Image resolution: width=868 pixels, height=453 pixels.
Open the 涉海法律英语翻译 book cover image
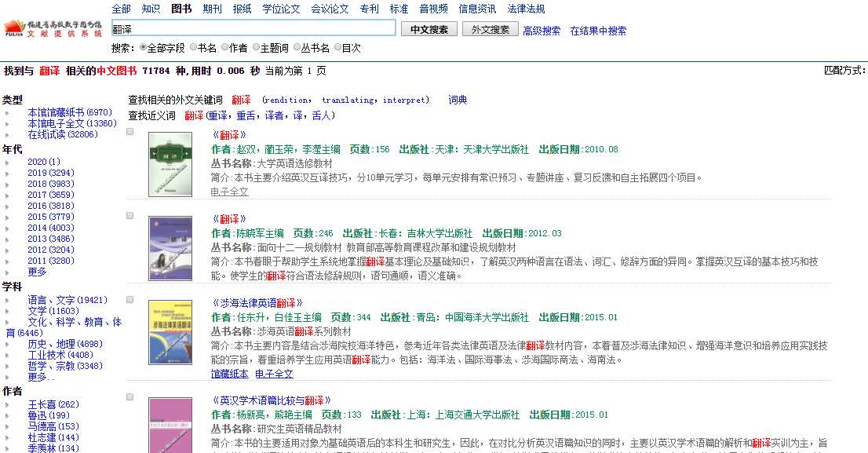point(170,332)
